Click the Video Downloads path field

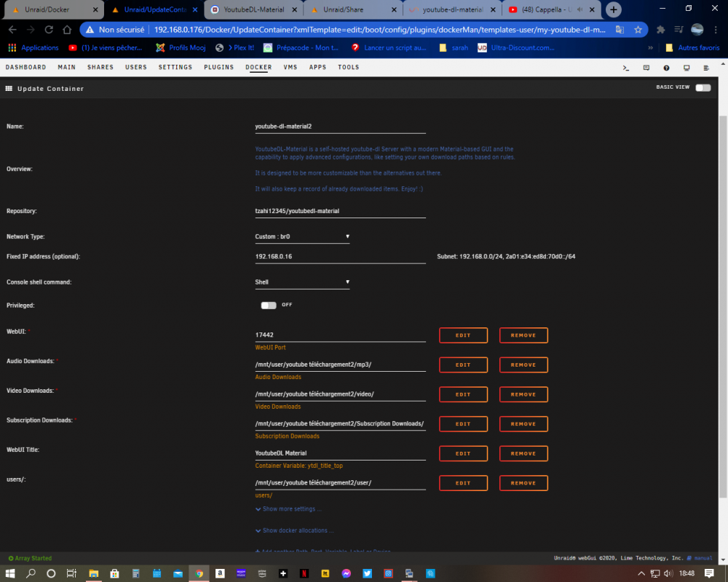coord(340,394)
